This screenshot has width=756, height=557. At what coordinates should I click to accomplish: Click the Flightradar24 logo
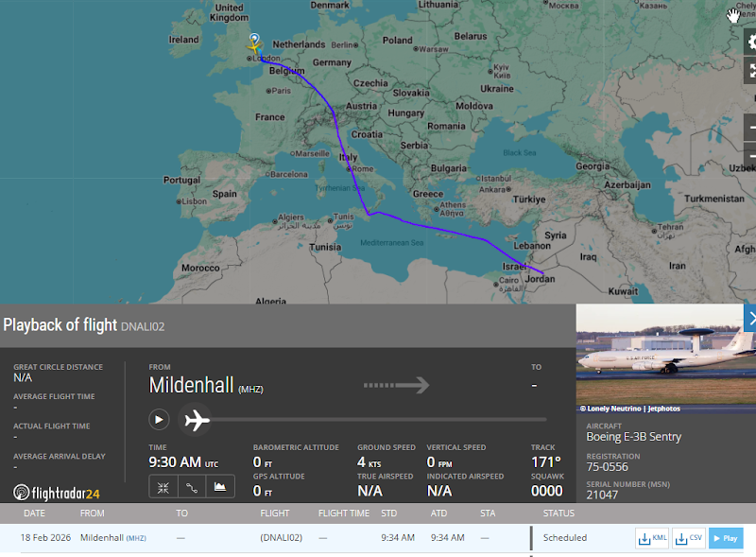pos(57,493)
